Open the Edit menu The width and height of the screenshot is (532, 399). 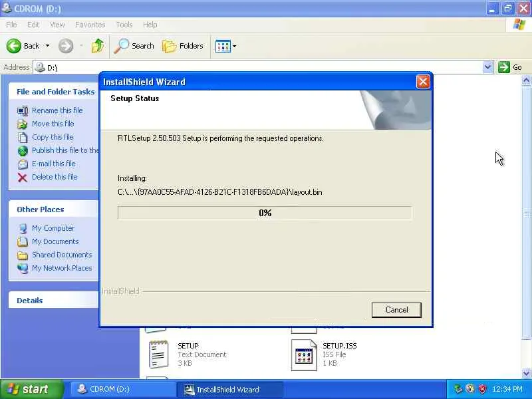[x=33, y=25]
